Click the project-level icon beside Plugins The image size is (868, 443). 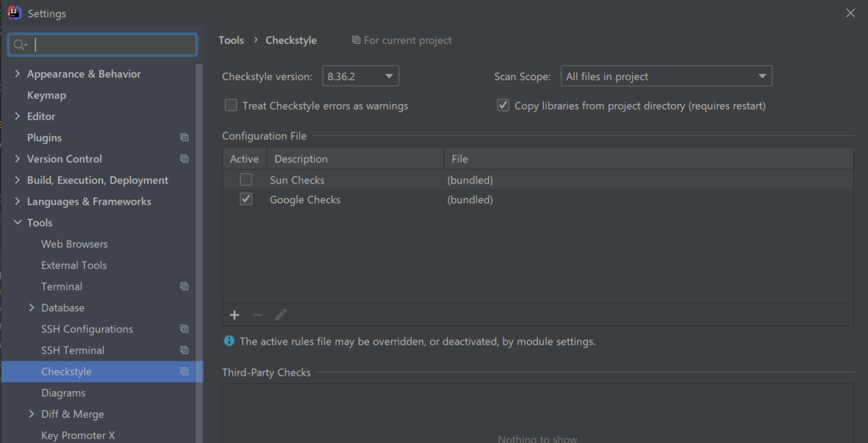[184, 137]
